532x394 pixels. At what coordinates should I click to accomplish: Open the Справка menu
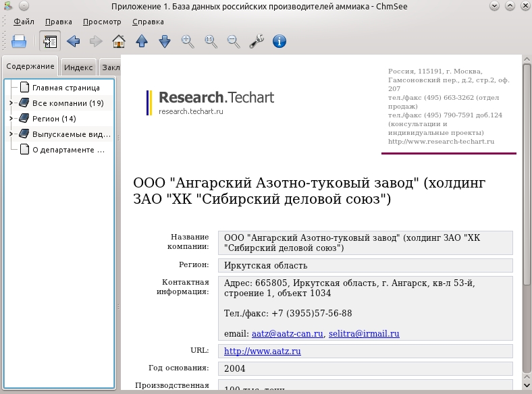pyautogui.click(x=148, y=22)
